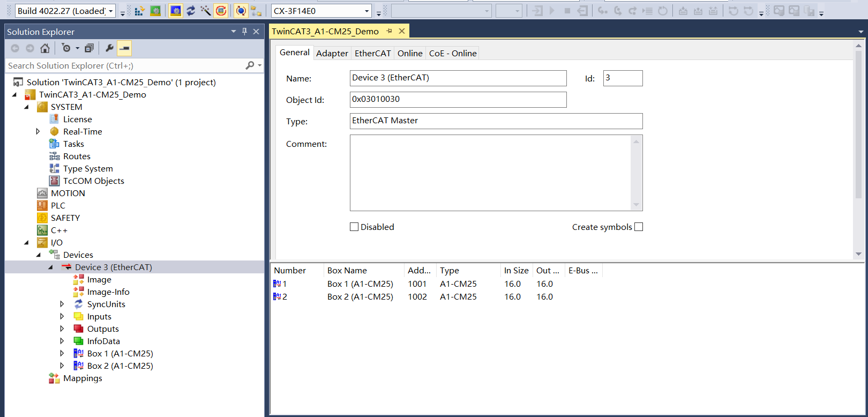This screenshot has width=868, height=417.
Task: Tick the Disabled checkbox
Action: [354, 227]
